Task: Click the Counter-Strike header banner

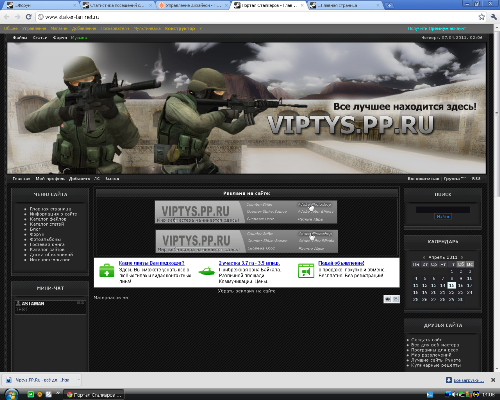Action: tap(246, 108)
